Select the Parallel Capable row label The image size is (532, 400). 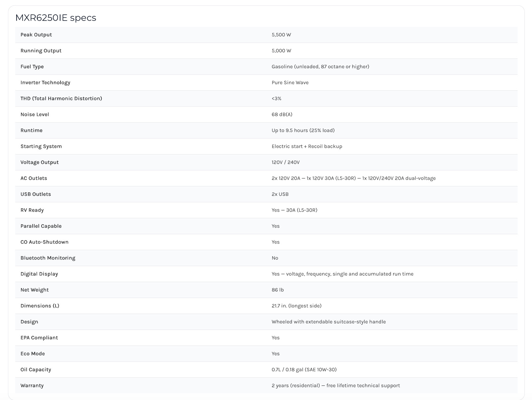click(x=41, y=226)
